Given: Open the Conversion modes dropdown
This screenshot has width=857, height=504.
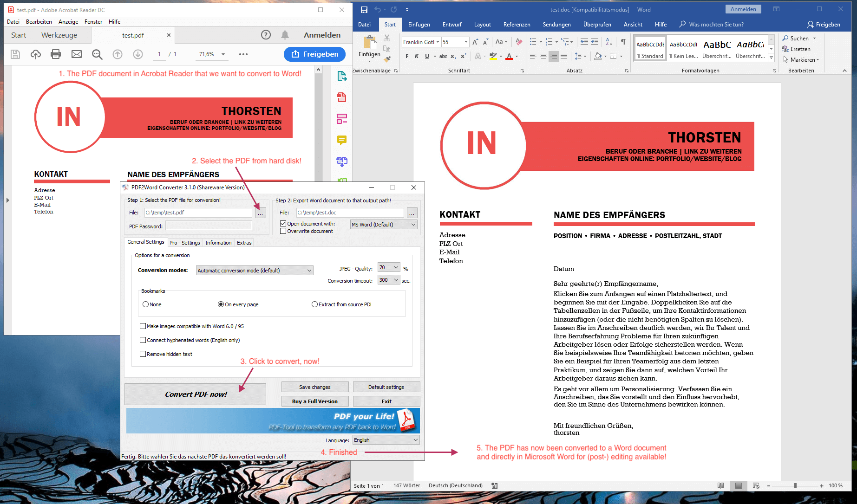Looking at the screenshot, I should (x=255, y=271).
